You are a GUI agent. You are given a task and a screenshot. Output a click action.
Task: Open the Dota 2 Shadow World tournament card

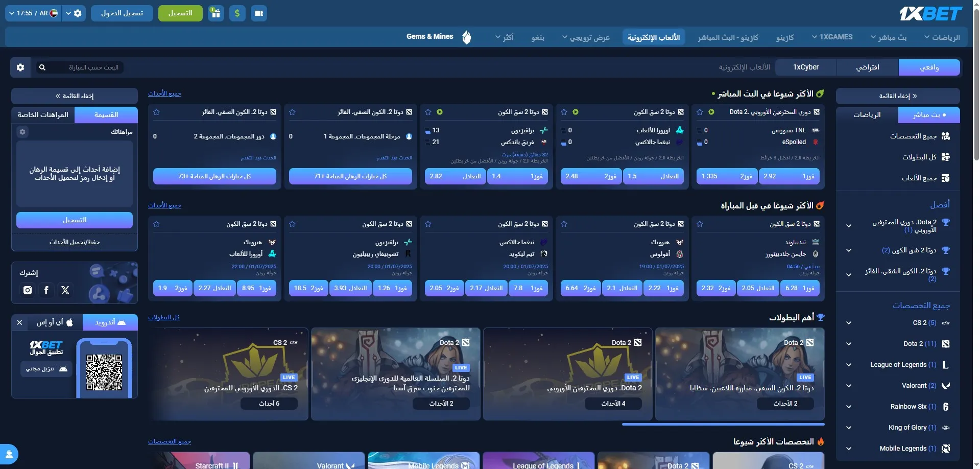[x=739, y=374]
